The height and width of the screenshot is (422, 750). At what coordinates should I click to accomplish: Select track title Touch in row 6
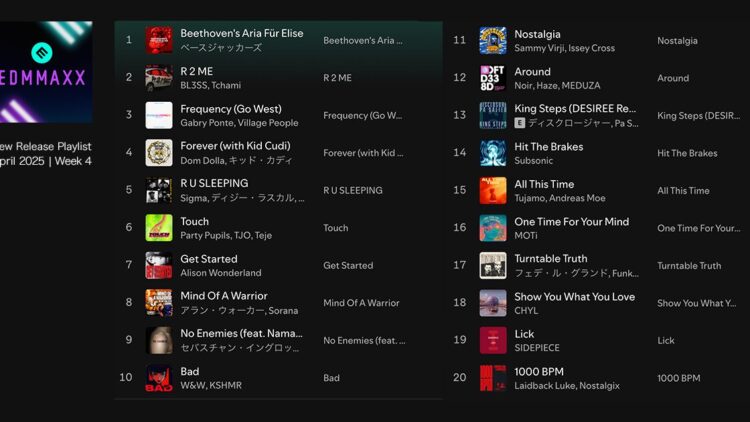coord(194,222)
